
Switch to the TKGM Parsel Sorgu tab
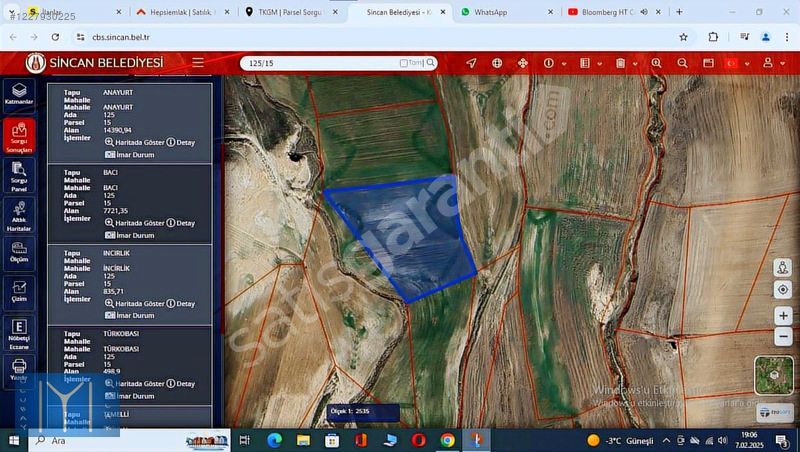pyautogui.click(x=290, y=12)
